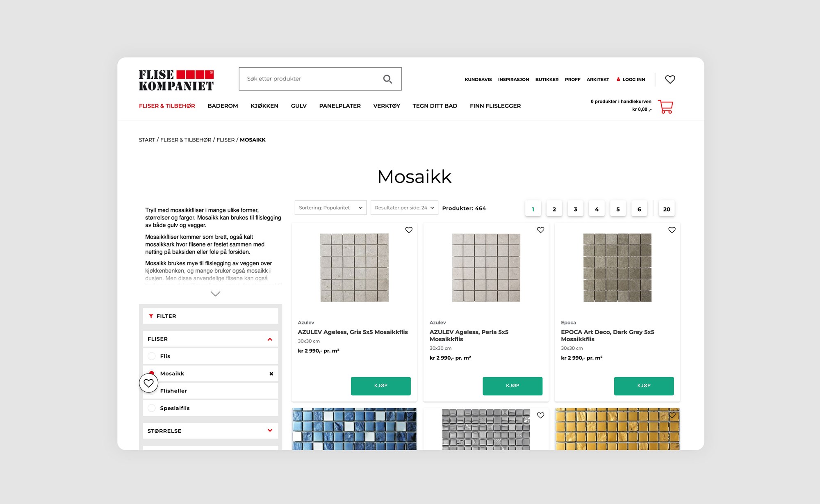Go to results page 1
820x504 pixels.
(x=533, y=209)
